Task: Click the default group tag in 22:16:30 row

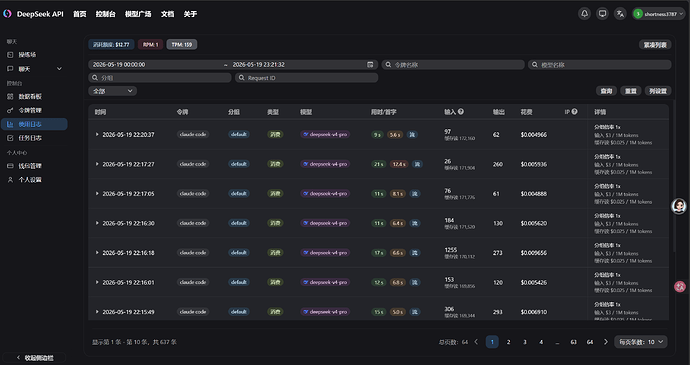Action: tap(239, 223)
